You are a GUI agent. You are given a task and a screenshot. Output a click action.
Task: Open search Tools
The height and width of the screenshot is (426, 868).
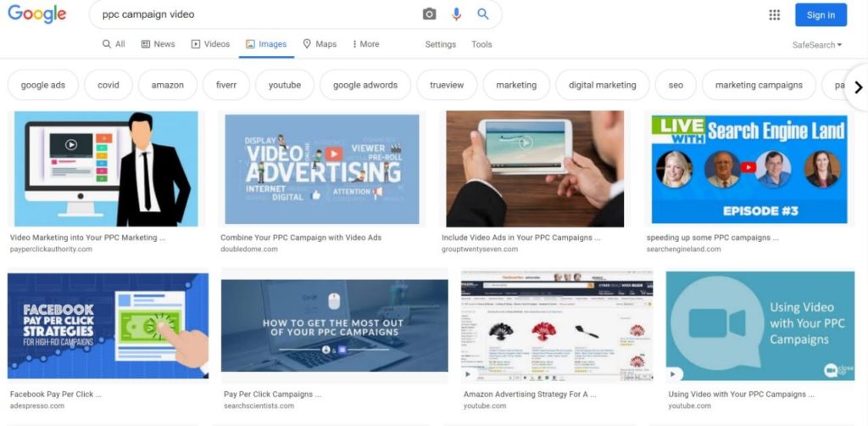coord(481,44)
